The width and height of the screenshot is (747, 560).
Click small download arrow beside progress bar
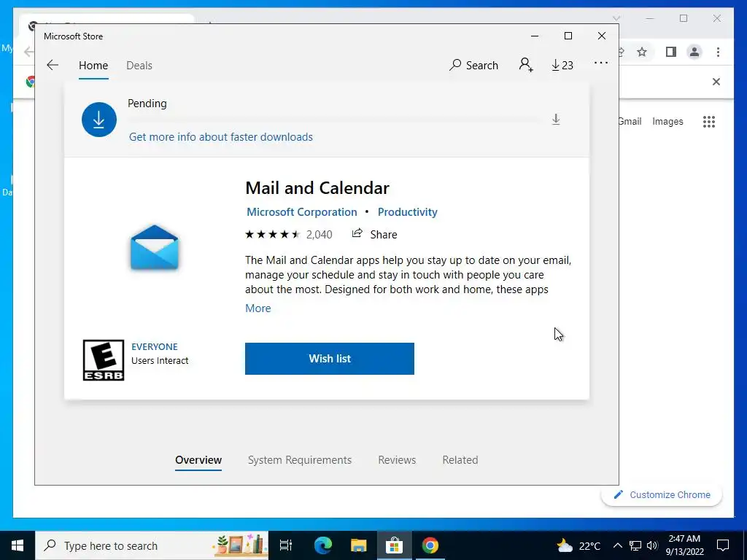tap(555, 119)
